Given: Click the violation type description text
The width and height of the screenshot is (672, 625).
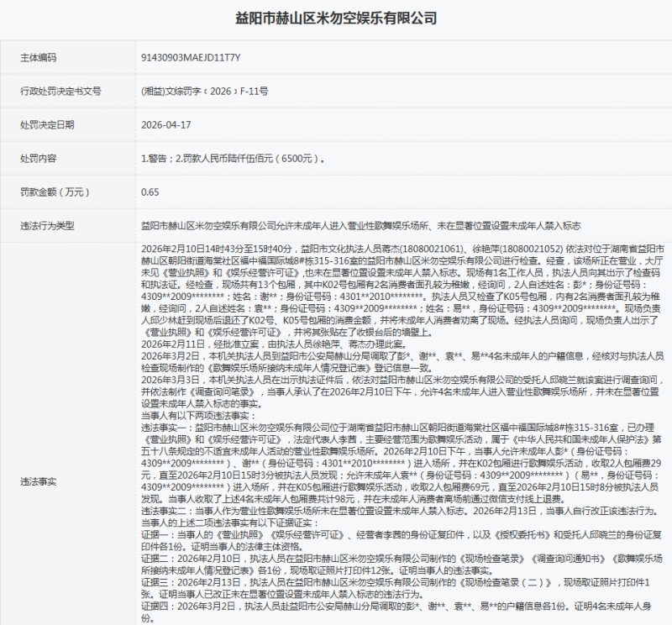Looking at the screenshot, I should coord(361,226).
